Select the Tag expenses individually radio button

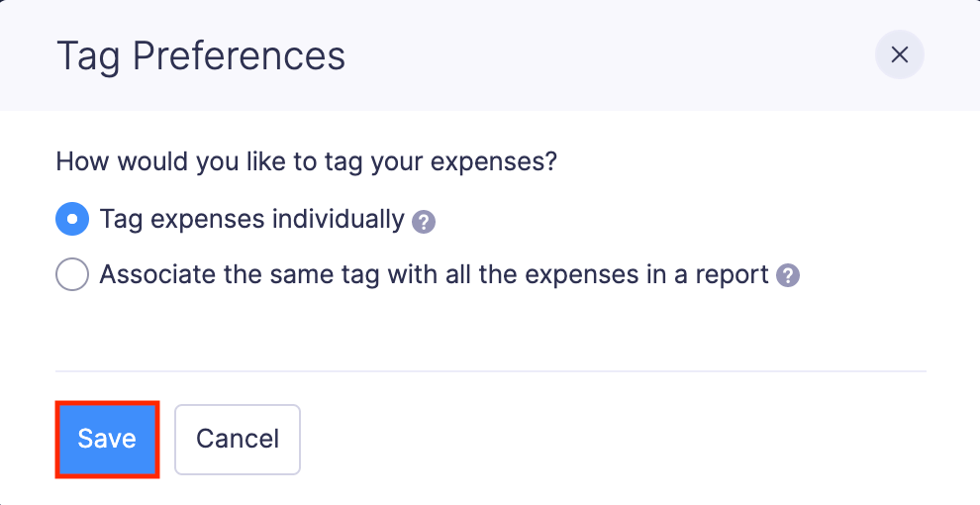click(72, 220)
